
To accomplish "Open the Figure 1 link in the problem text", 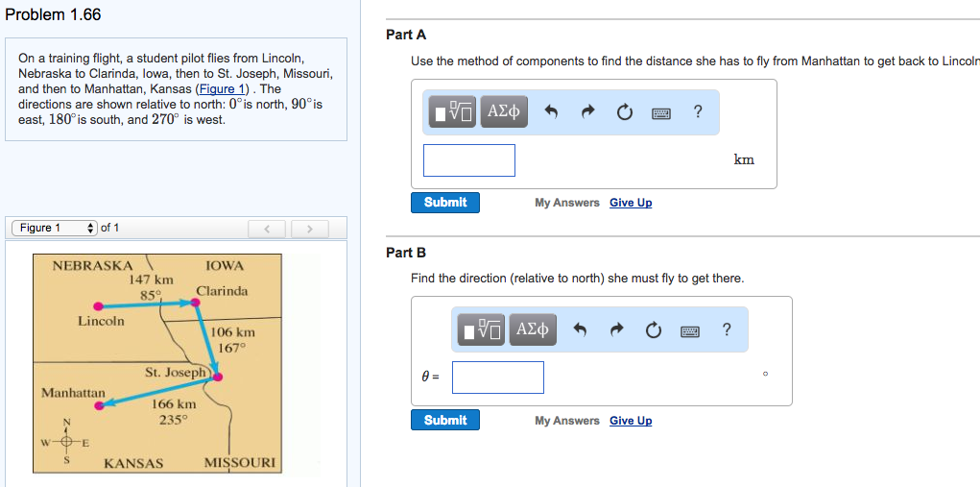I will click(x=222, y=88).
